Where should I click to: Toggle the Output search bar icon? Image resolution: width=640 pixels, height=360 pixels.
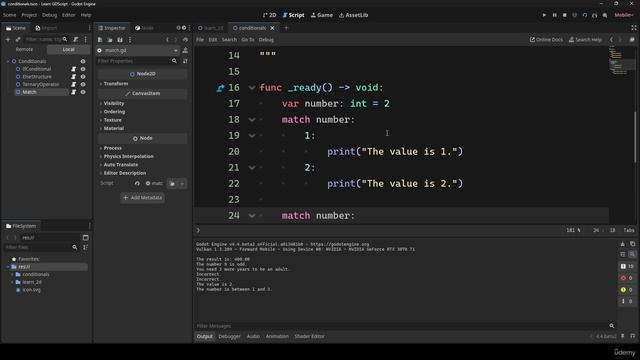[632, 254]
